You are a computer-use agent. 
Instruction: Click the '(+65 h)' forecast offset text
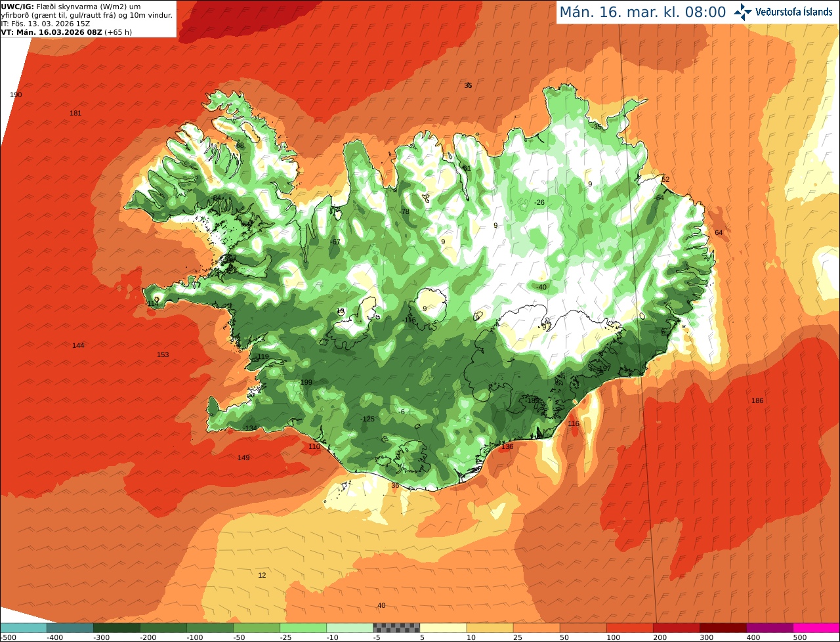[118, 32]
